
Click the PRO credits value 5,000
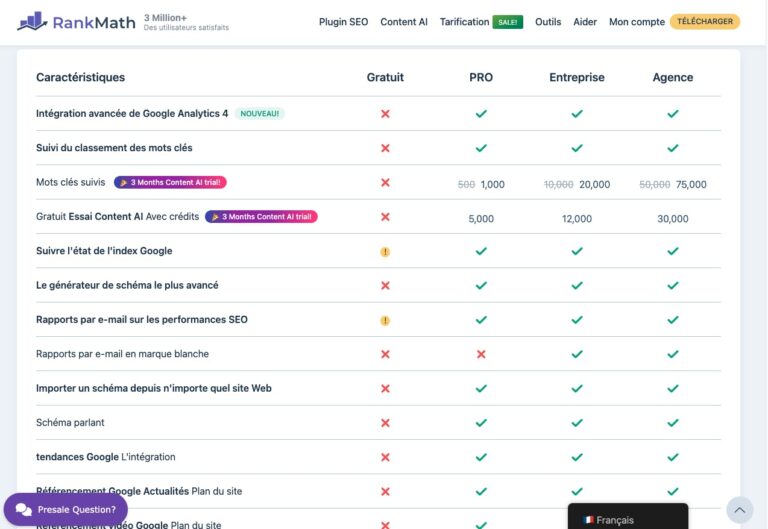481,219
